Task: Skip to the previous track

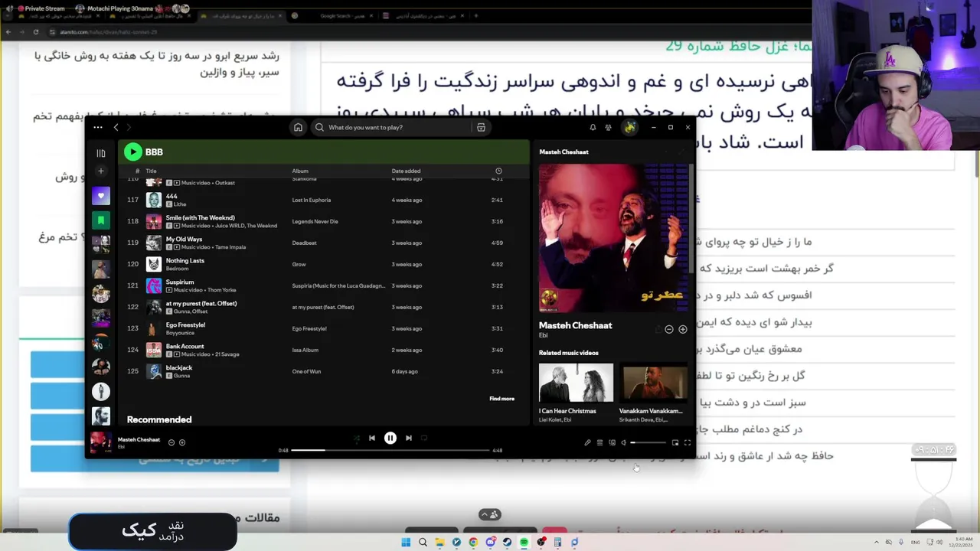Action: (372, 438)
